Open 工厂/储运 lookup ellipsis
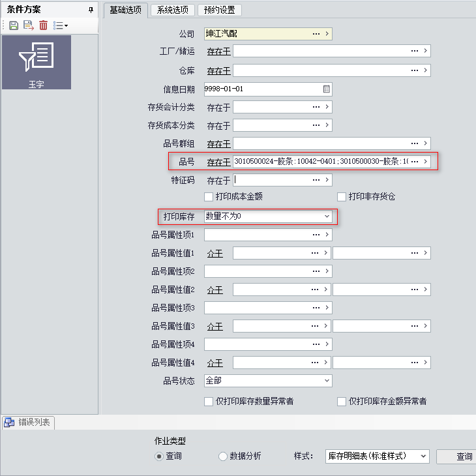The height and width of the screenshot is (476, 476). (414, 51)
